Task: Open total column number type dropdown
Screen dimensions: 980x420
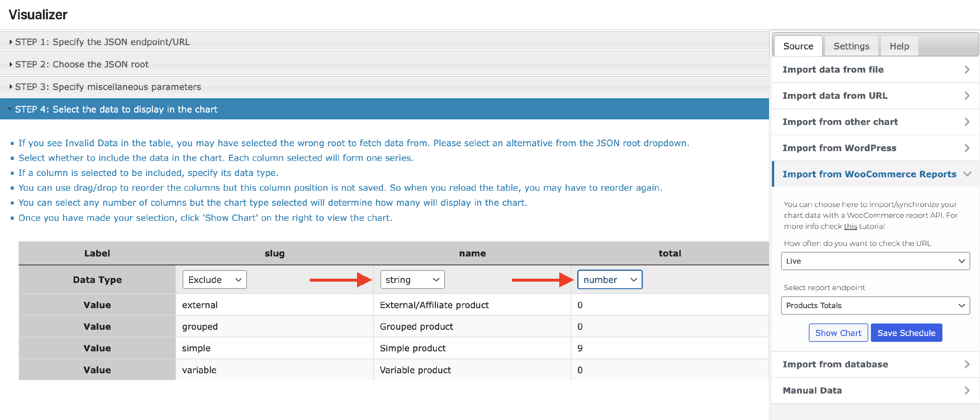Action: click(610, 280)
